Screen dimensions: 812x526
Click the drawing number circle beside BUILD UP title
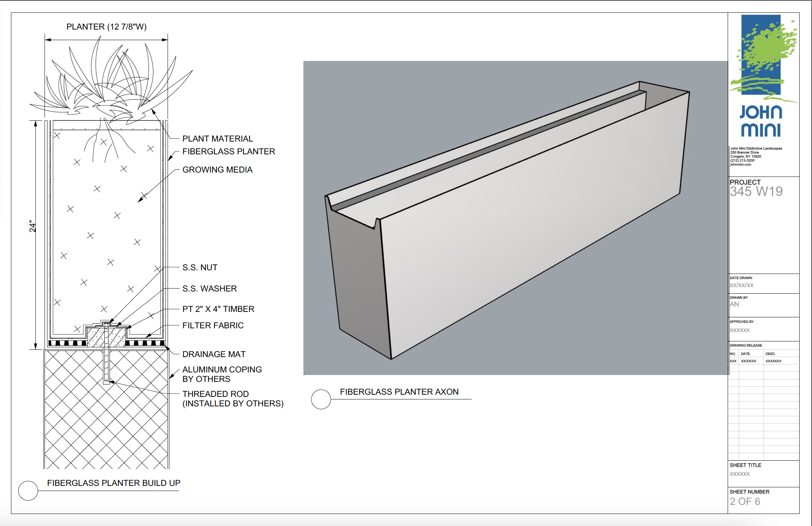pyautogui.click(x=28, y=490)
